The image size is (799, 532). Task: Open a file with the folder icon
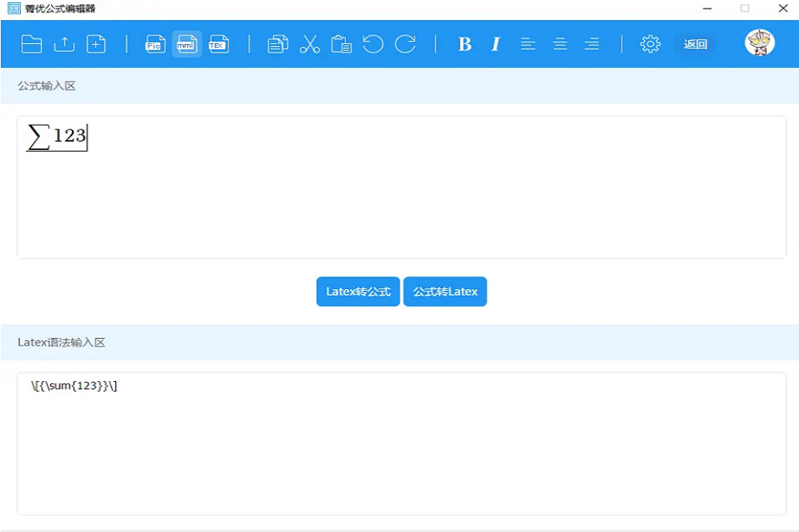32,44
